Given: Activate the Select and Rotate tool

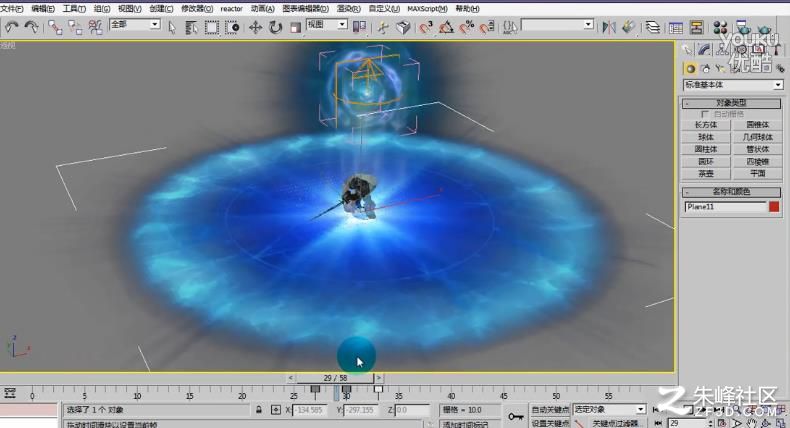Looking at the screenshot, I should point(275,27).
